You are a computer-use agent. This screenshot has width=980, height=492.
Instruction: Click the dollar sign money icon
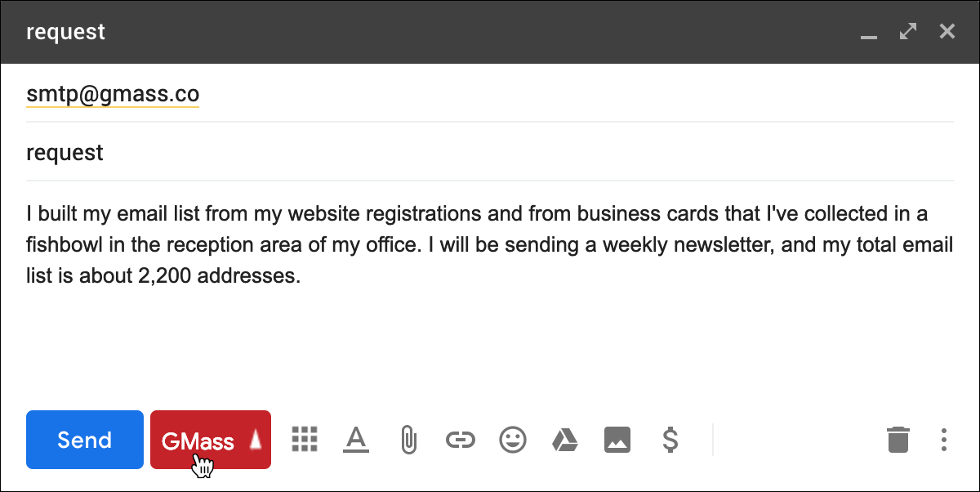pos(670,440)
